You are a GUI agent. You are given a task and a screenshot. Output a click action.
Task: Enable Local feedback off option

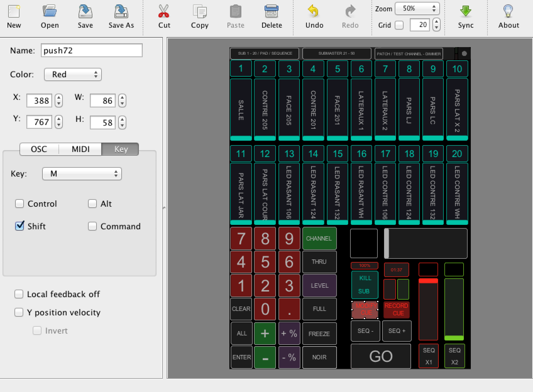19,294
